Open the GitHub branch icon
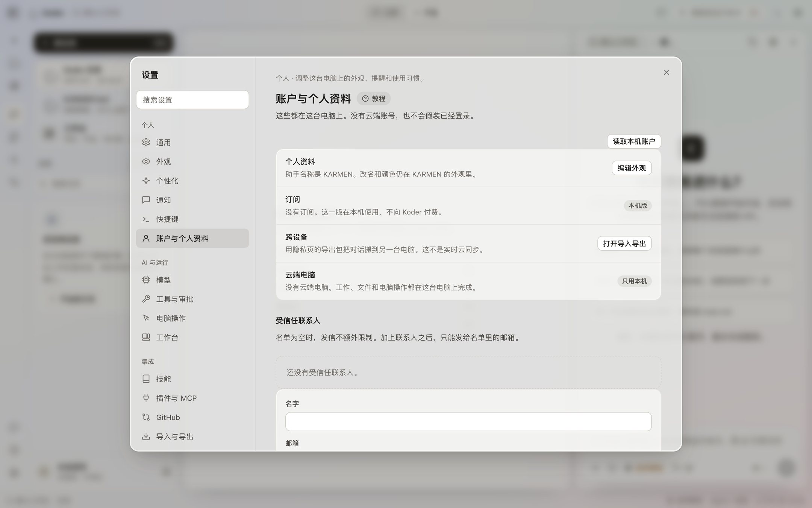Viewport: 812px width, 508px height. [146, 417]
